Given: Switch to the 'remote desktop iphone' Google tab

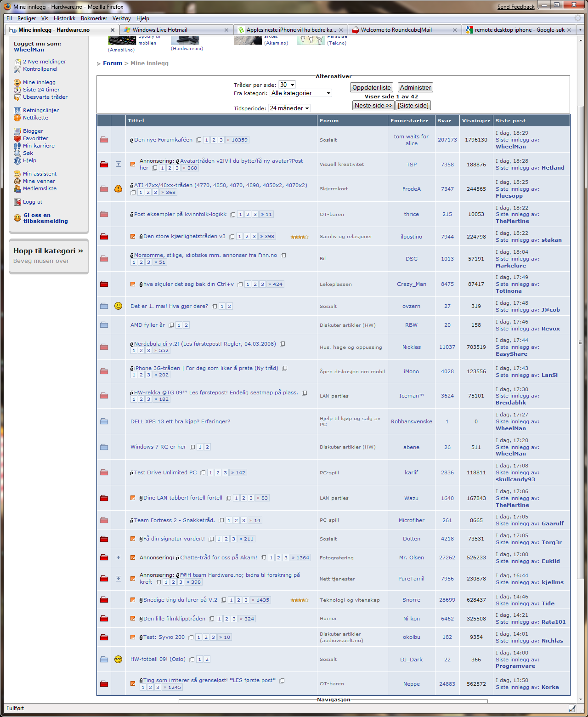Looking at the screenshot, I should (519, 30).
